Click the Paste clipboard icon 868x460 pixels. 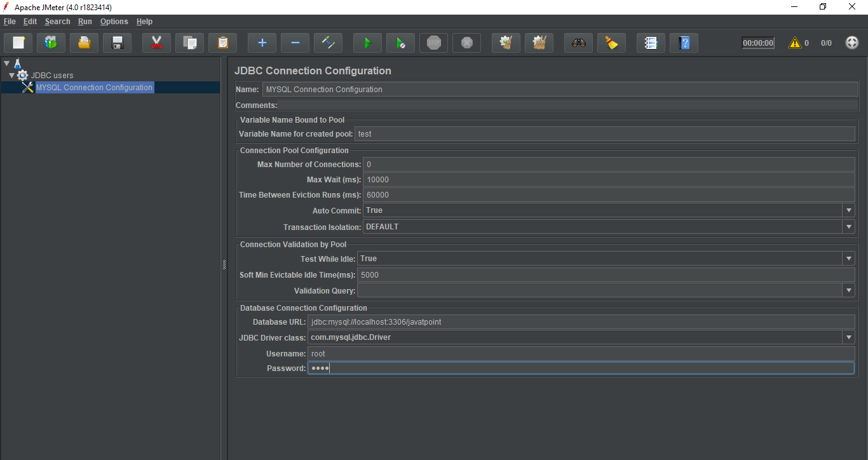click(222, 43)
